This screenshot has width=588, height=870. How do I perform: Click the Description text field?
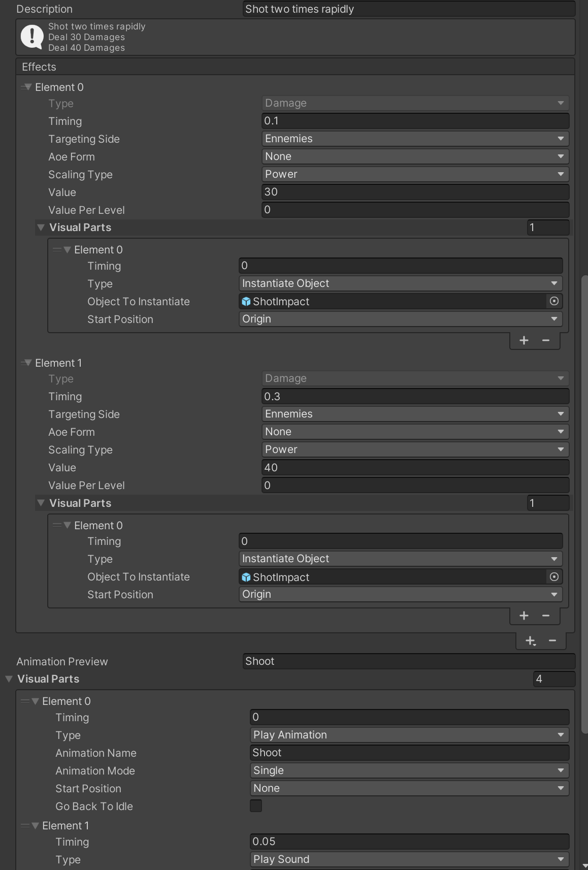(x=408, y=9)
